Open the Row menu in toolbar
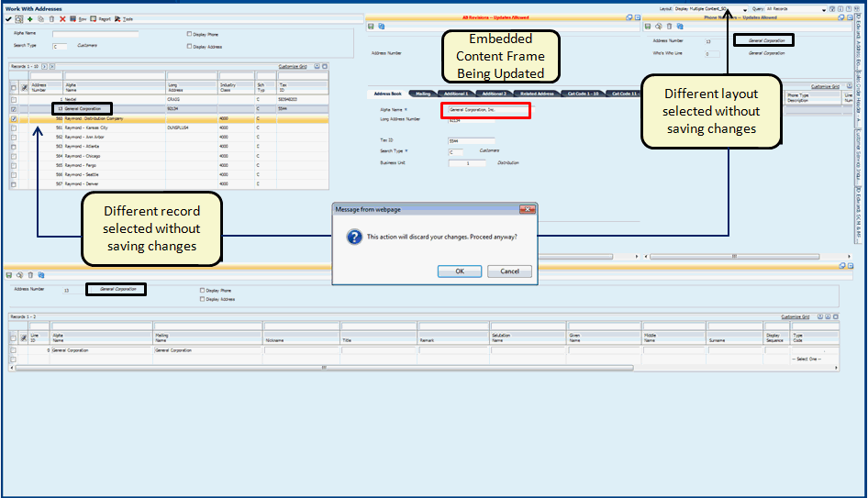 tap(78, 19)
